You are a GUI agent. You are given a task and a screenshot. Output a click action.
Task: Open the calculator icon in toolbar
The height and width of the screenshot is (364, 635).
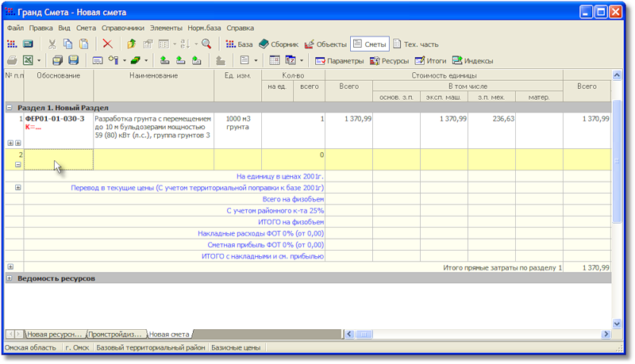coord(28,44)
